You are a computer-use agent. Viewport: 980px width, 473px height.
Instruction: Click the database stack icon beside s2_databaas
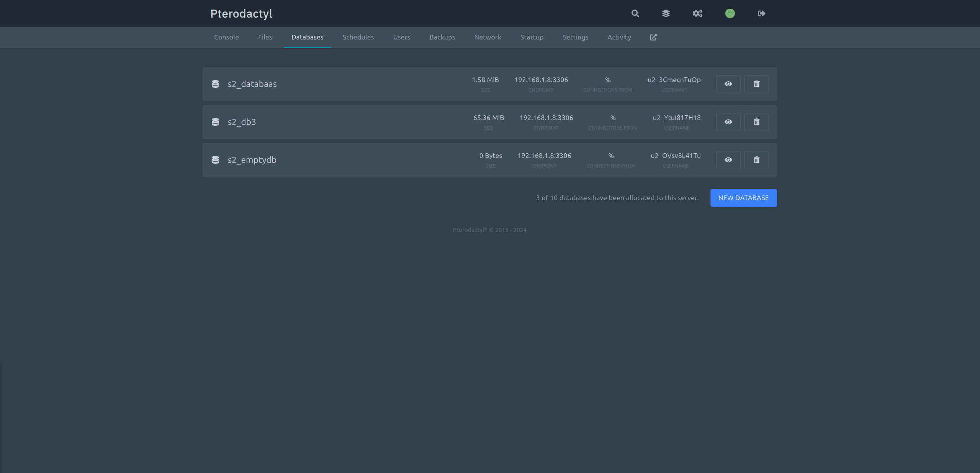click(x=215, y=84)
